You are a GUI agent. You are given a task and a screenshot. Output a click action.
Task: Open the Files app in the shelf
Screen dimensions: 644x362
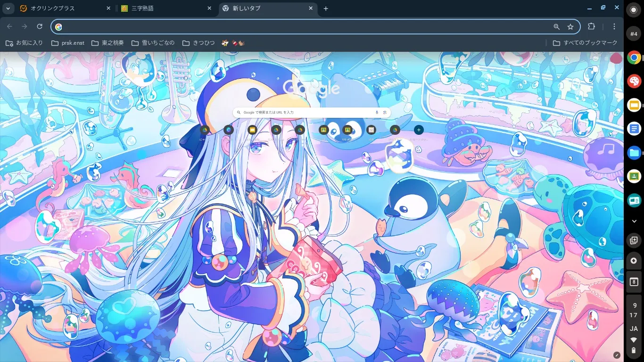[x=634, y=153]
